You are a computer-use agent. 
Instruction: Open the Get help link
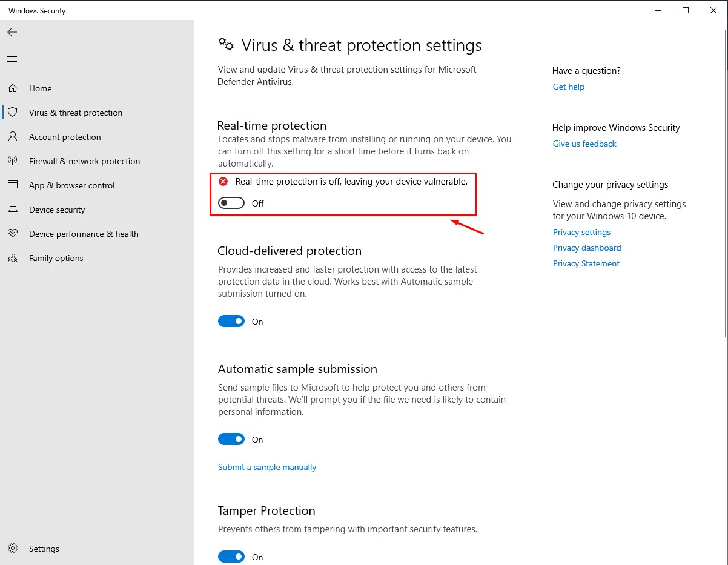coord(569,87)
